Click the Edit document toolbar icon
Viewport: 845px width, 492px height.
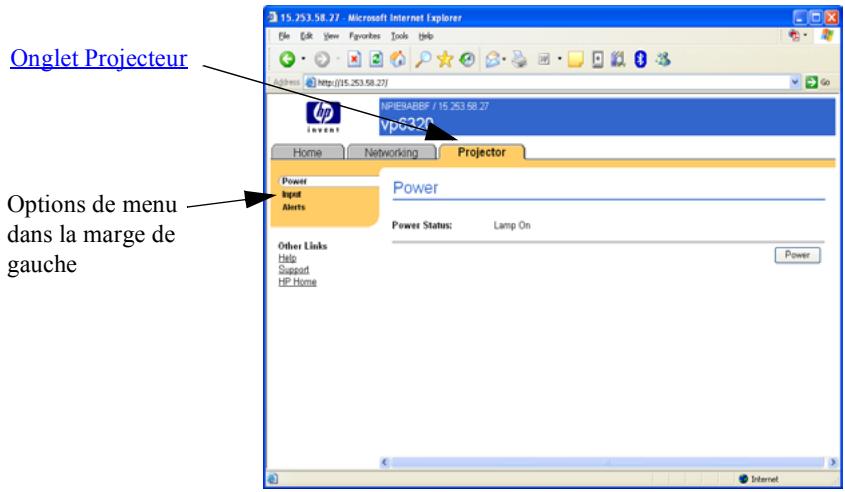544,59
